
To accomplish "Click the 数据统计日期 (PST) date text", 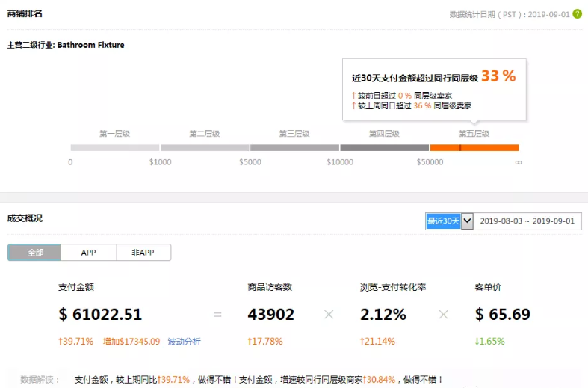I will pos(510,15).
